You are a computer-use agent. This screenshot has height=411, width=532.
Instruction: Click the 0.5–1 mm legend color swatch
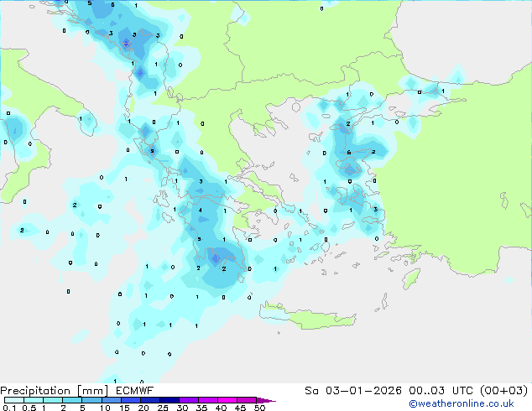click(34, 400)
